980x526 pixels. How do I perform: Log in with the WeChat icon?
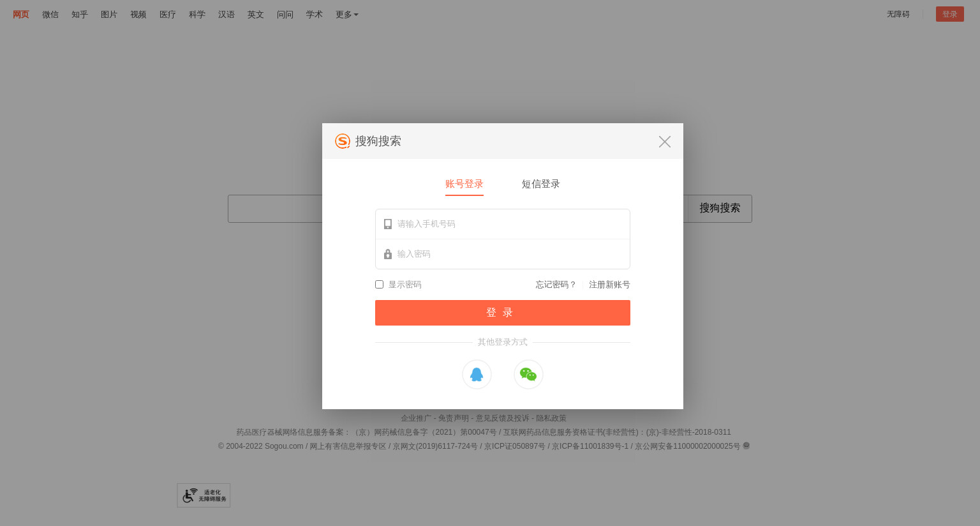528,374
